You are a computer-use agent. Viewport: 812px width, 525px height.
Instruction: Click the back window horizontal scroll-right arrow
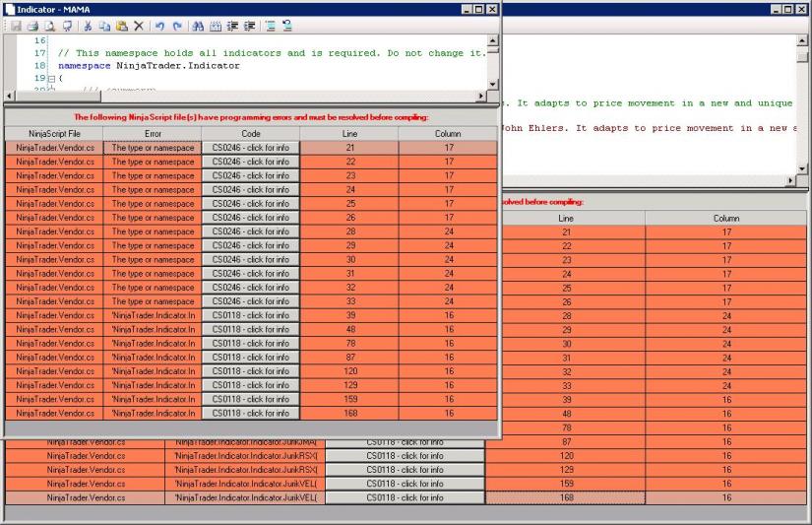[x=790, y=180]
